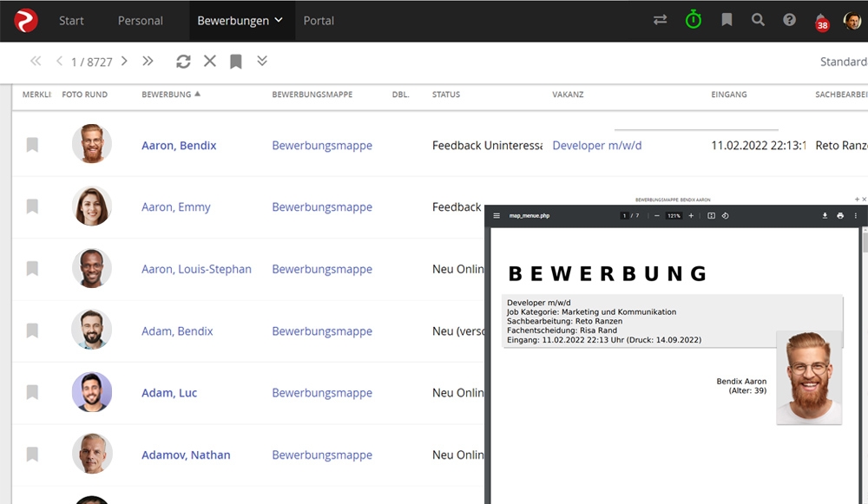Switch to the Personal menu
Image resolution: width=868 pixels, height=504 pixels.
click(x=140, y=21)
